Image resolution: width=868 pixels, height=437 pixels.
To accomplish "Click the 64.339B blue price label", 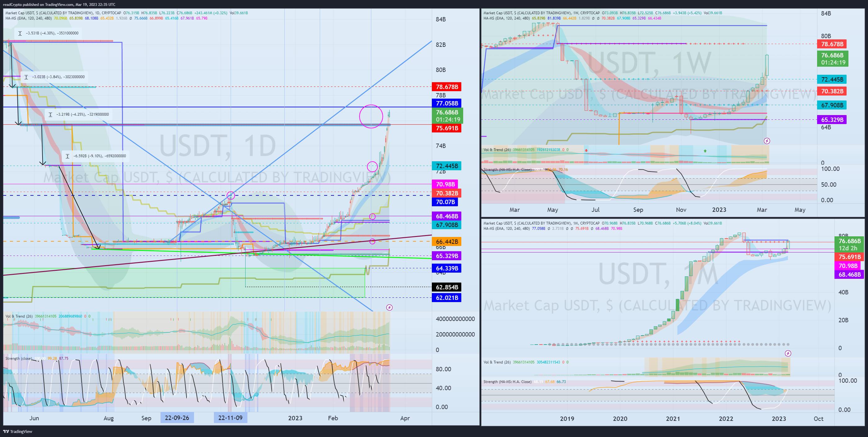I will point(447,268).
